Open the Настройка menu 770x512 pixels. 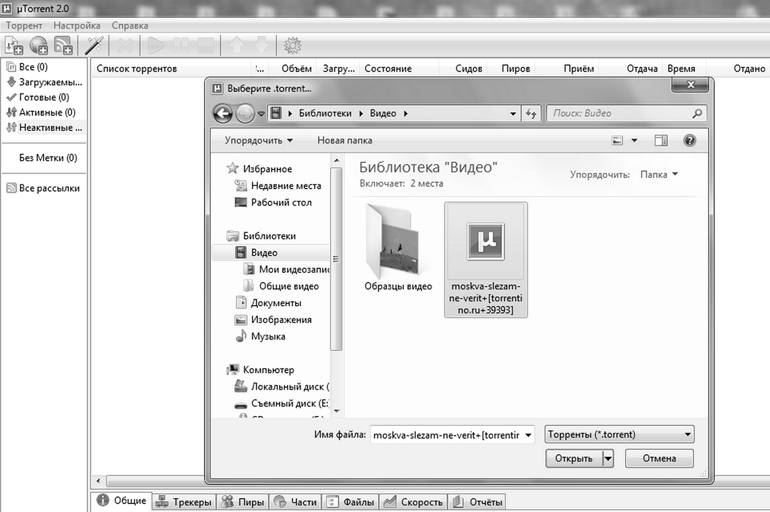(x=77, y=26)
